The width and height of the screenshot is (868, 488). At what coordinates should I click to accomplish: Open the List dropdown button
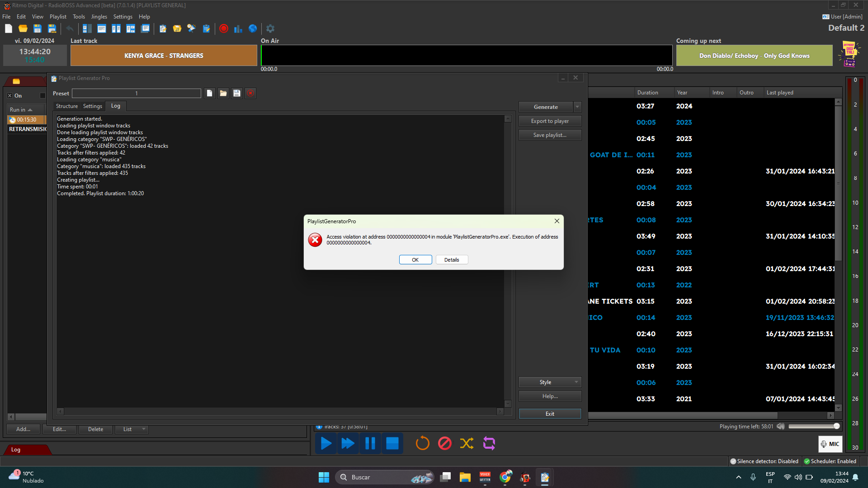[131, 429]
